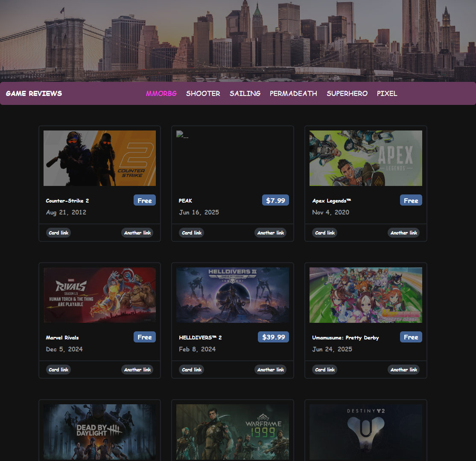Open the Destiny 2 cover thumbnail

coord(365,432)
